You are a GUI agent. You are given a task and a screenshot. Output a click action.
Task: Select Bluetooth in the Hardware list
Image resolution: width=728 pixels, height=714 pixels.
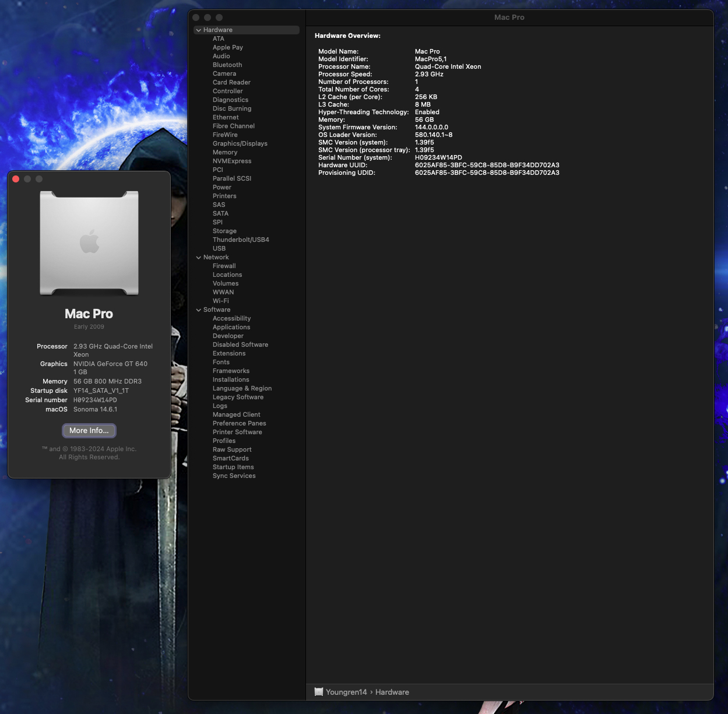point(227,65)
